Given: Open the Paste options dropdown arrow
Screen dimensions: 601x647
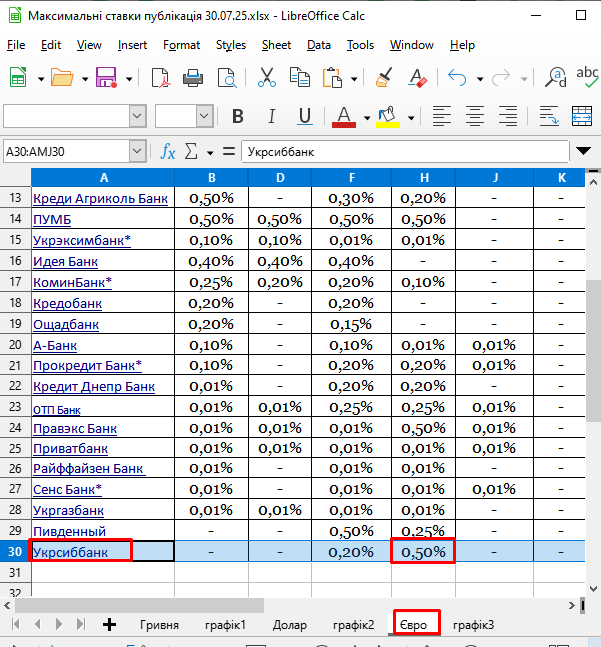Looking at the screenshot, I should 354,79.
